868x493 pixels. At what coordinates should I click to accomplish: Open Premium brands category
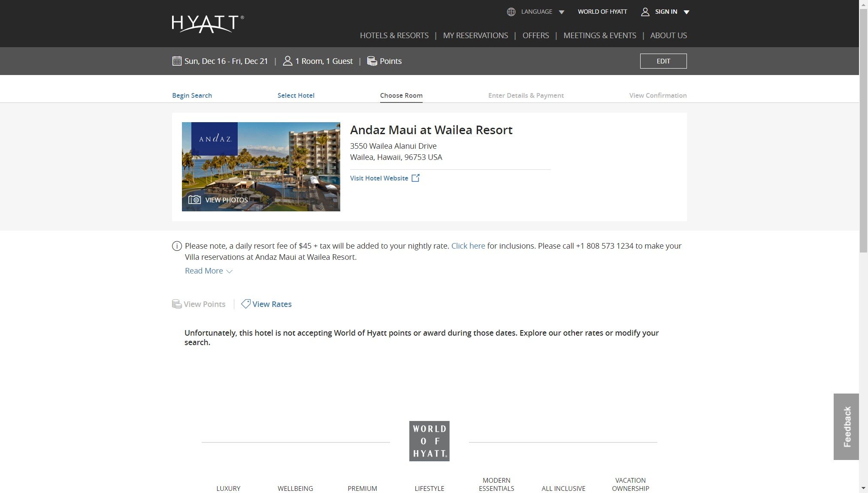tap(362, 488)
